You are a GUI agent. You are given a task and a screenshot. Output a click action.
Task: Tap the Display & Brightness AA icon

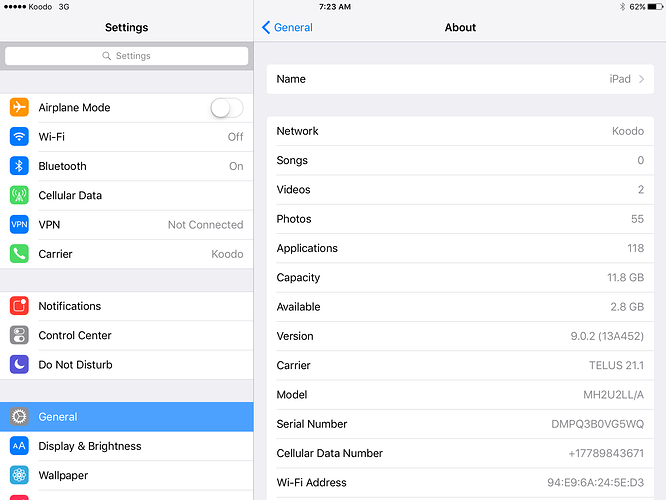(x=19, y=446)
